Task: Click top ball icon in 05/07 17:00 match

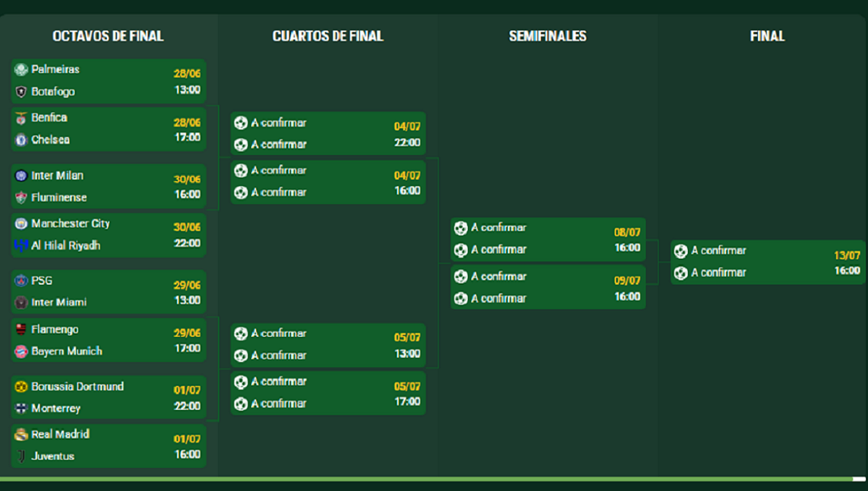Action: click(x=241, y=382)
